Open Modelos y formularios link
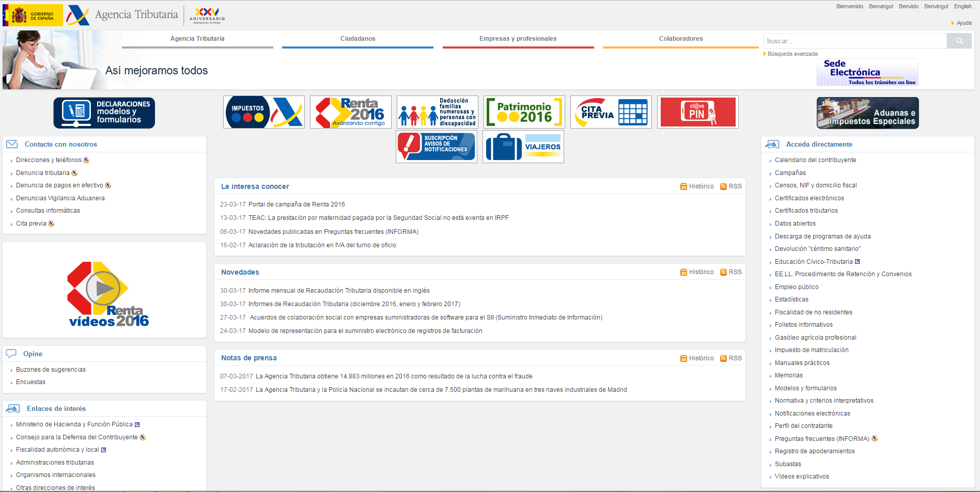 (x=806, y=388)
